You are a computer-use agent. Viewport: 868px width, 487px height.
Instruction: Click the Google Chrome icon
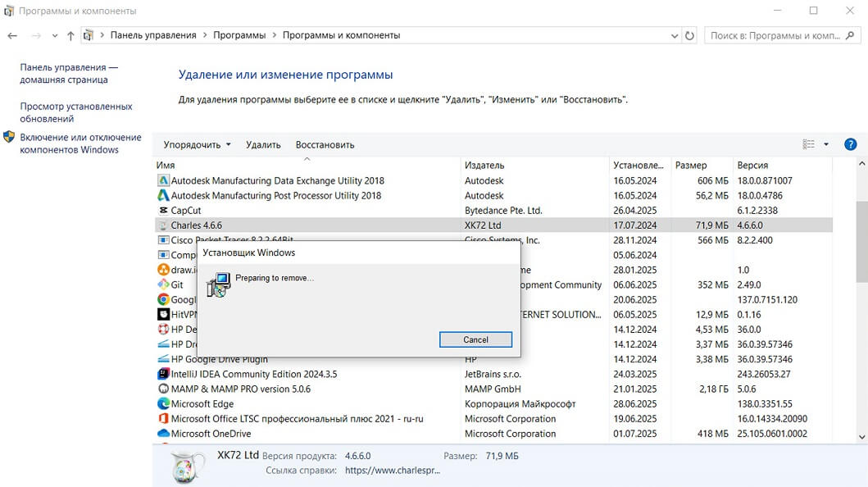163,299
